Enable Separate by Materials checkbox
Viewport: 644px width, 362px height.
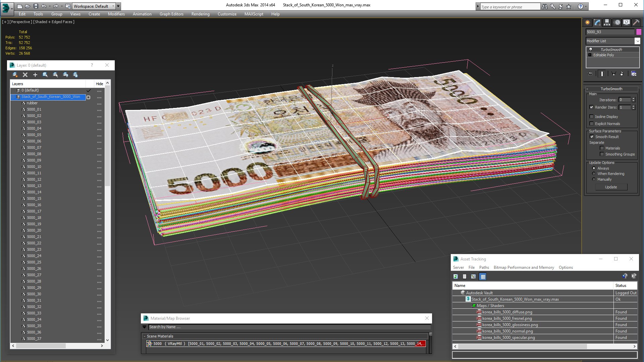[x=602, y=148]
